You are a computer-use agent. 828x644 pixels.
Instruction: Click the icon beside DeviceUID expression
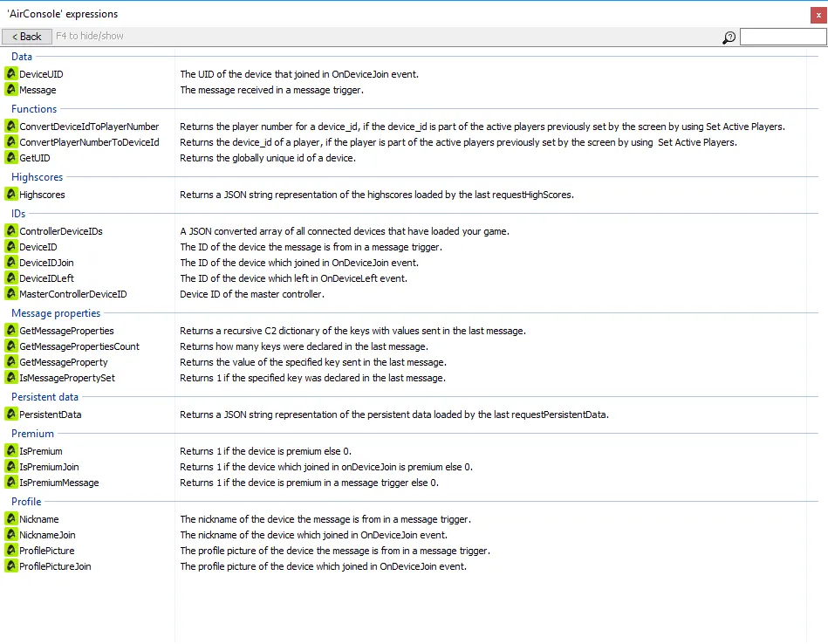(11, 73)
